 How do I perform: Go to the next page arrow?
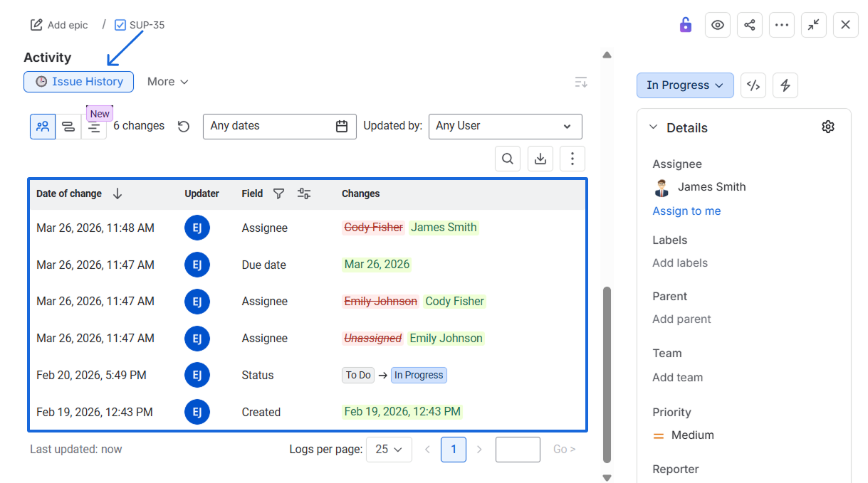tap(479, 450)
